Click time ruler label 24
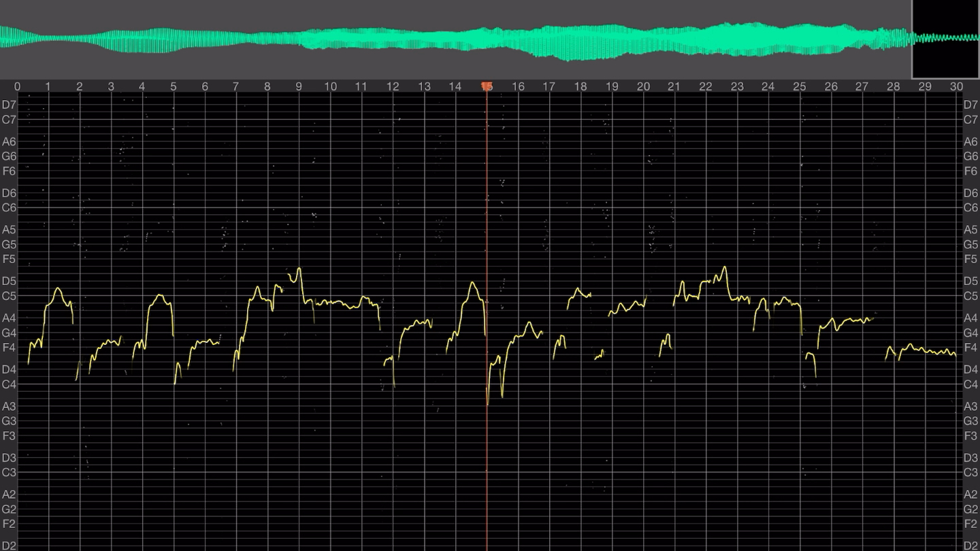The image size is (980, 551). 768,86
